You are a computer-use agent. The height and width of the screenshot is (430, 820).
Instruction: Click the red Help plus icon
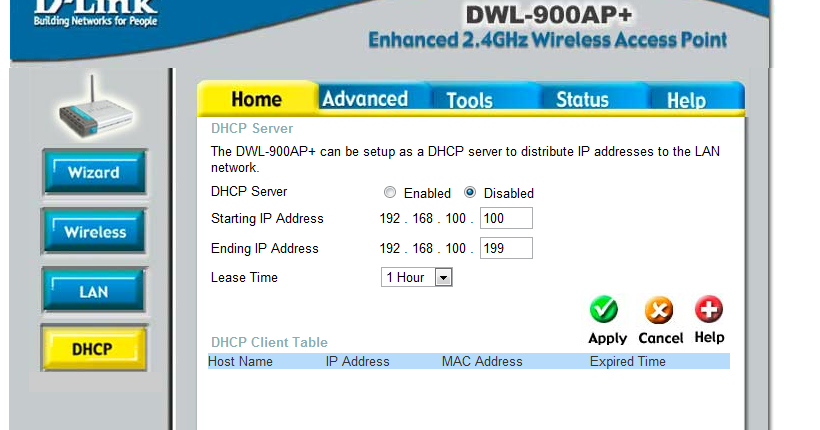tap(709, 309)
